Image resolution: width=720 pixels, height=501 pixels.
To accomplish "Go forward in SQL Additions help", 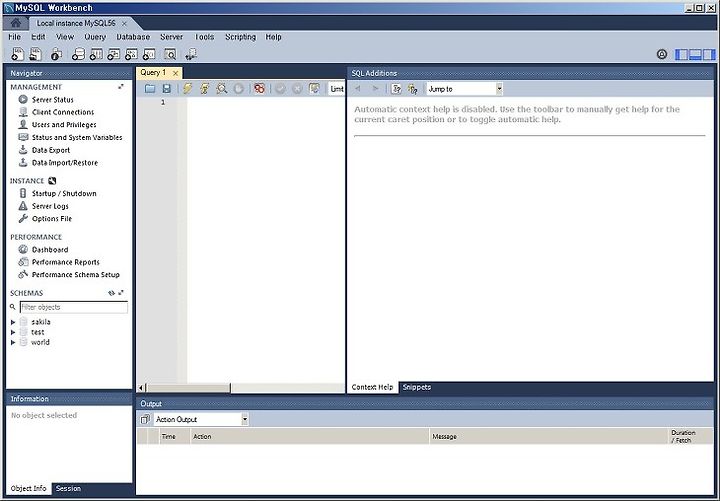I will click(376, 89).
